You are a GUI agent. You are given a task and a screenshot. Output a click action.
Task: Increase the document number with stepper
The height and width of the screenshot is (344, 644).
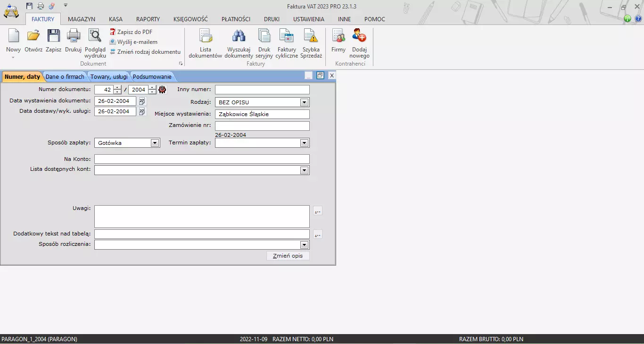[117, 88]
